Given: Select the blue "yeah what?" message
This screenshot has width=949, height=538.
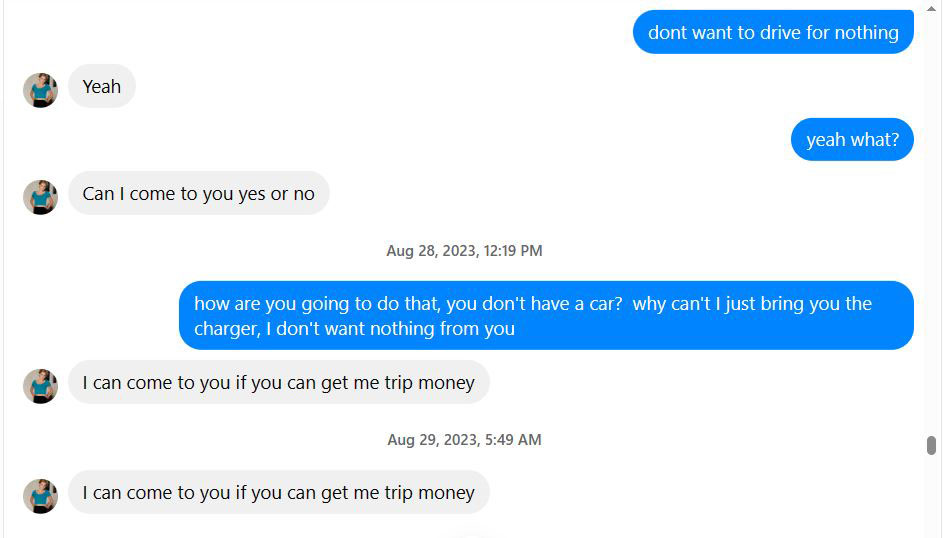Looking at the screenshot, I should coord(852,140).
